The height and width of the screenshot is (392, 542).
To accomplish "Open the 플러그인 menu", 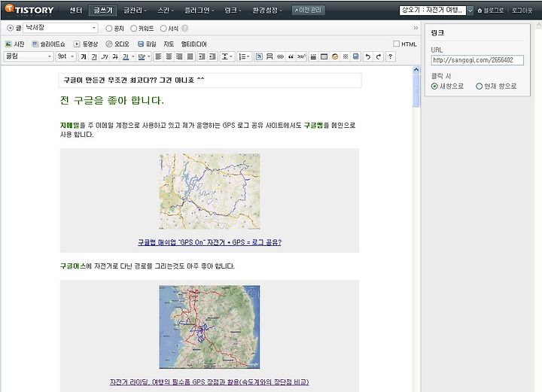I will tap(199, 11).
